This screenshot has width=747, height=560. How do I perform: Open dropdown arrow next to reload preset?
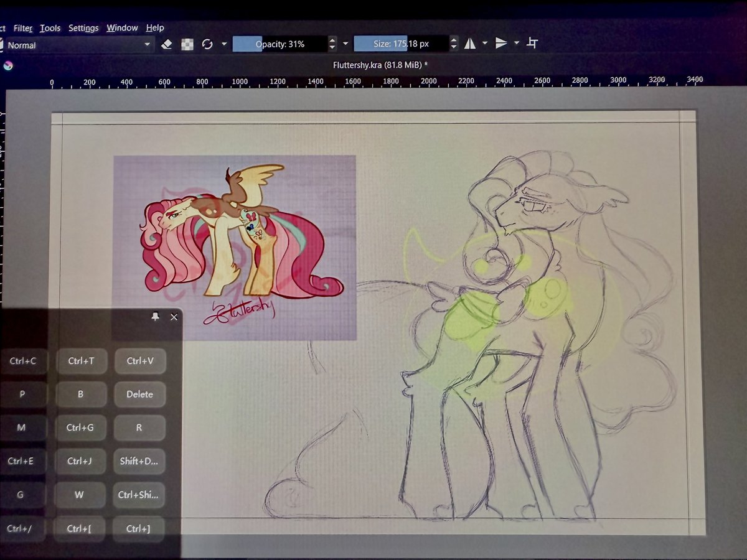tap(224, 44)
